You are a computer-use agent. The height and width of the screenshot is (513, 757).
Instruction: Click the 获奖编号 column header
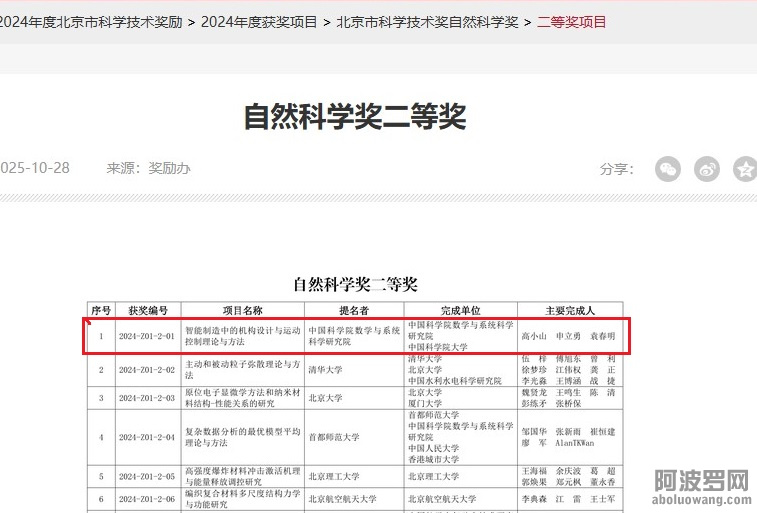click(148, 310)
